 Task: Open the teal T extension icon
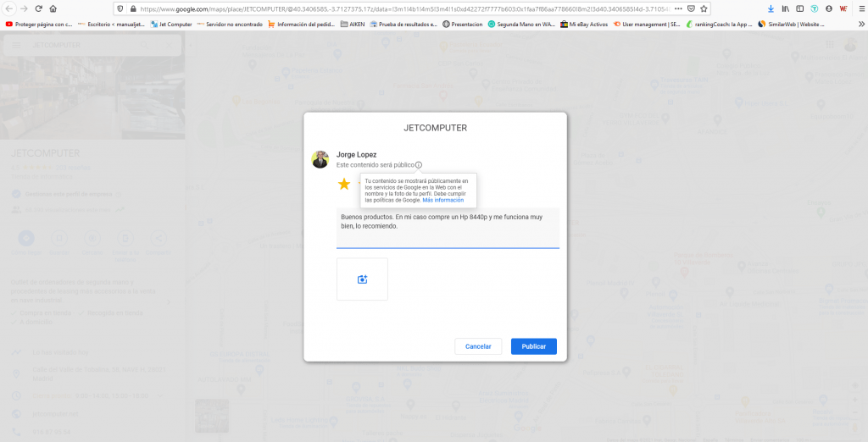pyautogui.click(x=815, y=8)
